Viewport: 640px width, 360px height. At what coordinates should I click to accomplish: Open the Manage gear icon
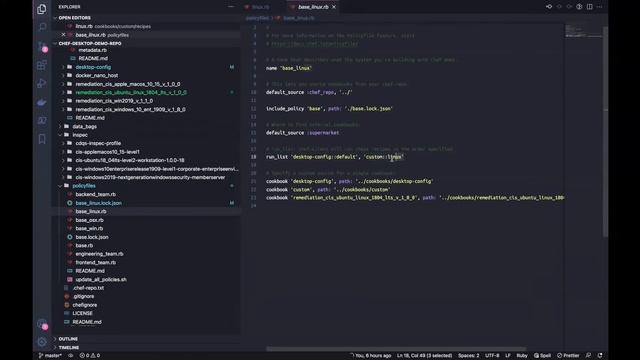click(42, 342)
